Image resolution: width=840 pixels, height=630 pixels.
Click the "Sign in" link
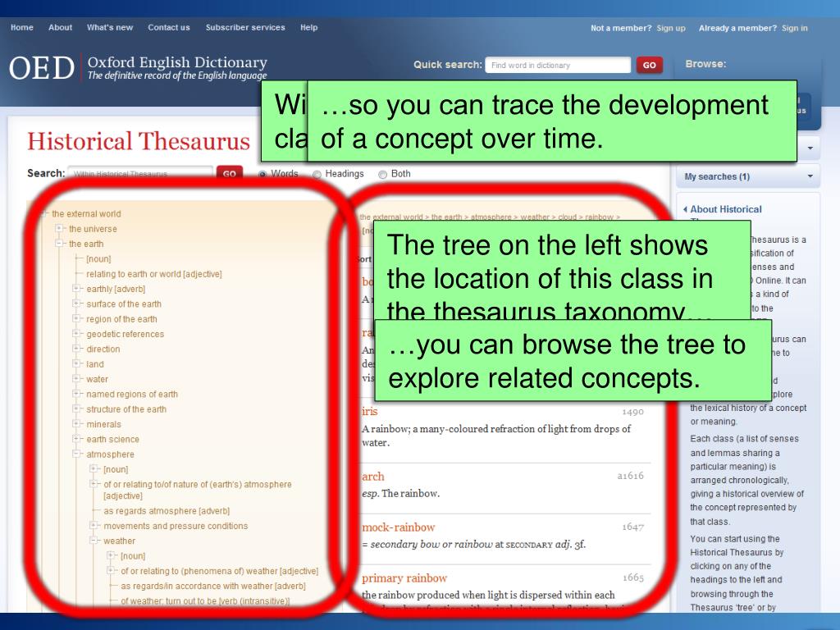[794, 27]
